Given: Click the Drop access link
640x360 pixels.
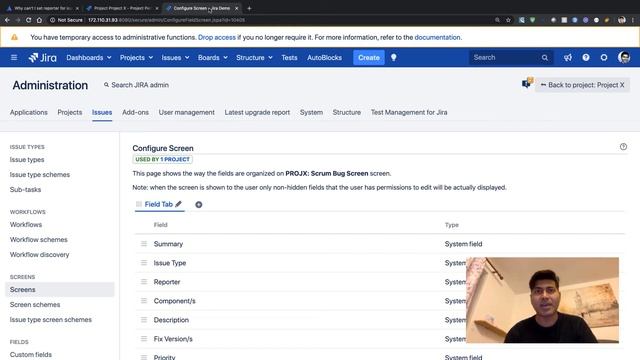Looking at the screenshot, I should pos(217,37).
